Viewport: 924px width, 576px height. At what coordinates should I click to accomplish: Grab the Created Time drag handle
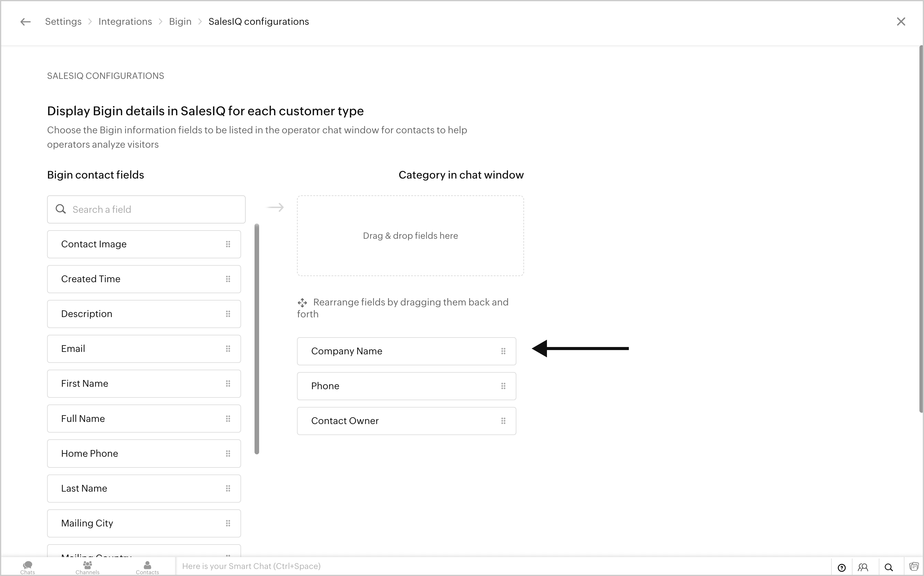click(228, 279)
